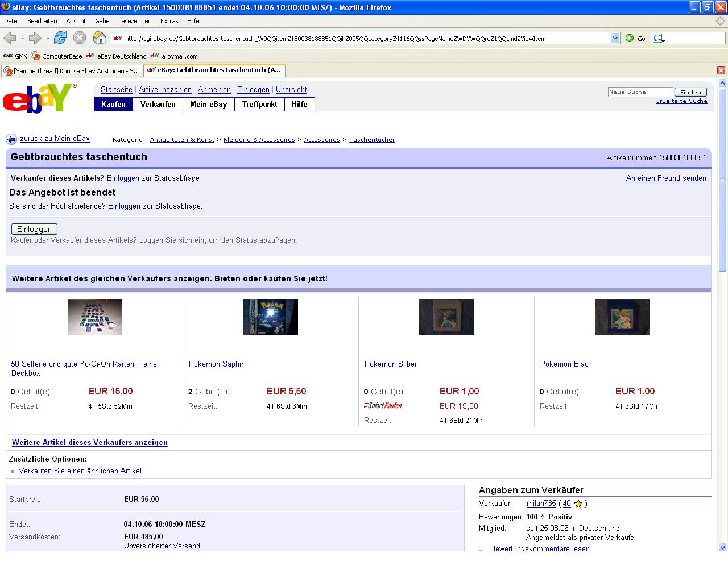This screenshot has width=728, height=582.
Task: Open the ComputerBase bookmark
Action: tap(57, 56)
